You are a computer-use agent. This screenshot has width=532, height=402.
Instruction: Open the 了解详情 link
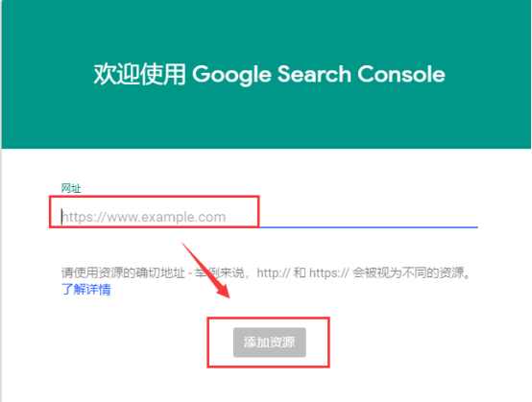(x=86, y=289)
